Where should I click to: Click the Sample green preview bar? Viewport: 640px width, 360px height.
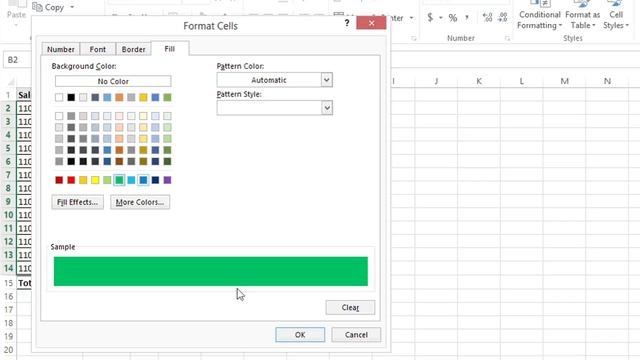point(211,271)
